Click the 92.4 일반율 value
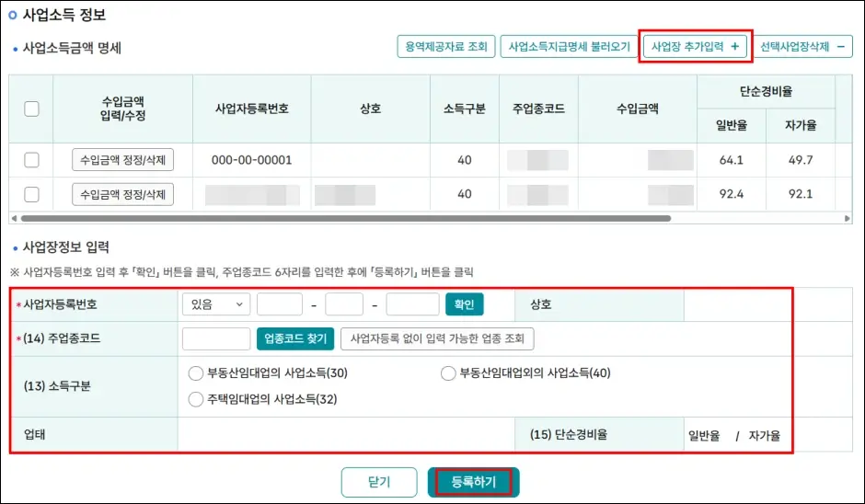 pos(731,194)
